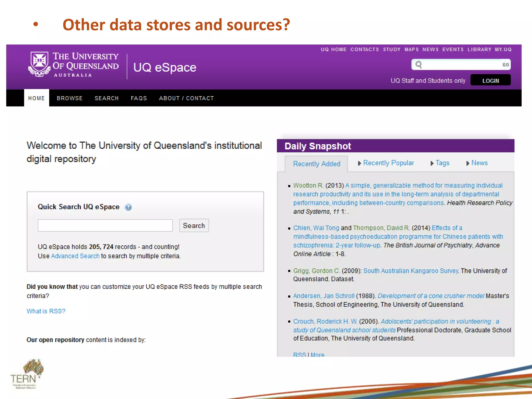The image size is (532, 399).
Task: Open author link Grigg, Gordon C.
Action: click(316, 271)
